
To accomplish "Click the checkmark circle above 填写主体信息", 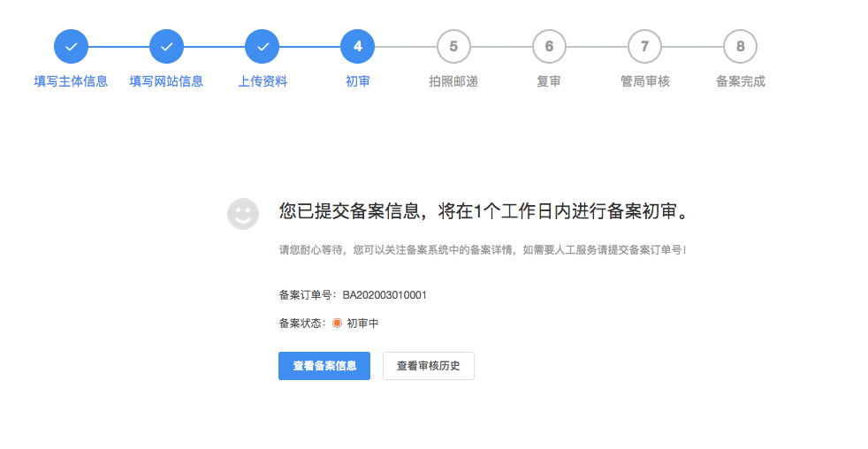I will pos(71,47).
